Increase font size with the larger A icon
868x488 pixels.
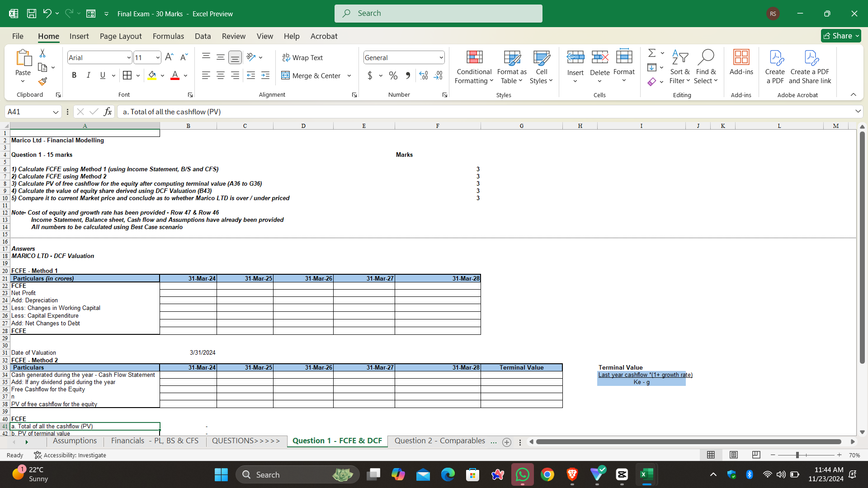169,57
